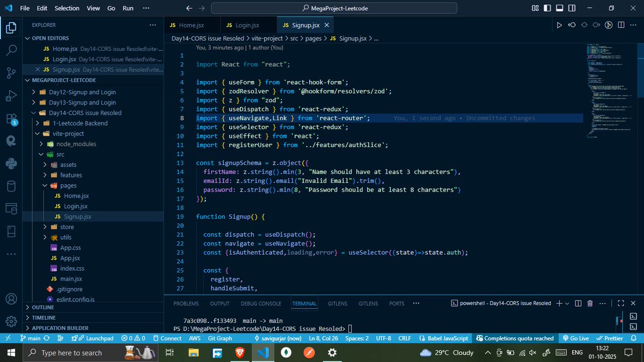Maximize the terminal panel size
This screenshot has height=362, width=644.
click(621, 303)
